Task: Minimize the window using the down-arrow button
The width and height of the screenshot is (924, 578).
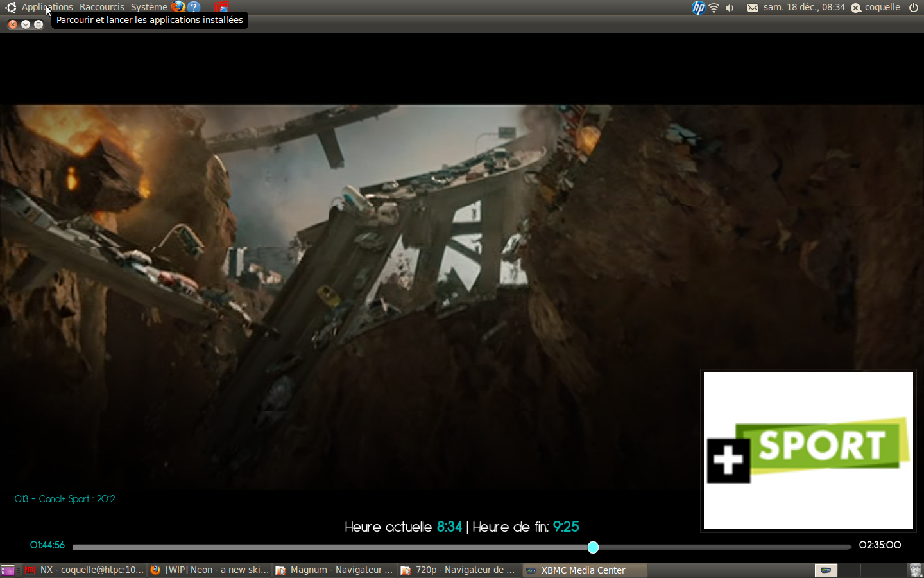Action: pos(26,24)
